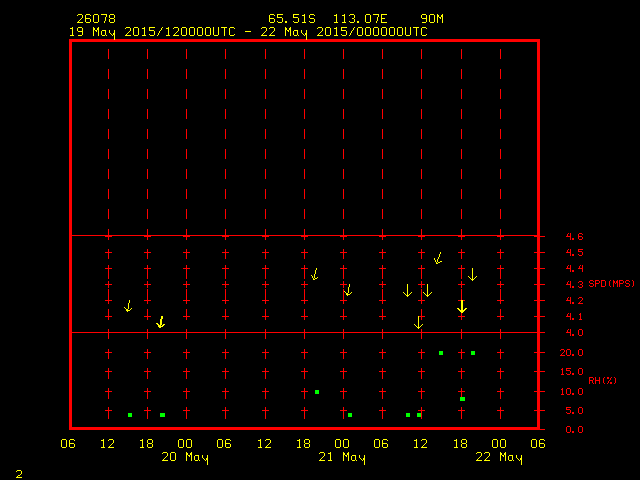Image resolution: width=640 pixels, height=480 pixels.
Task: Click the SPD(MPS) axis label
Action: coord(609,284)
